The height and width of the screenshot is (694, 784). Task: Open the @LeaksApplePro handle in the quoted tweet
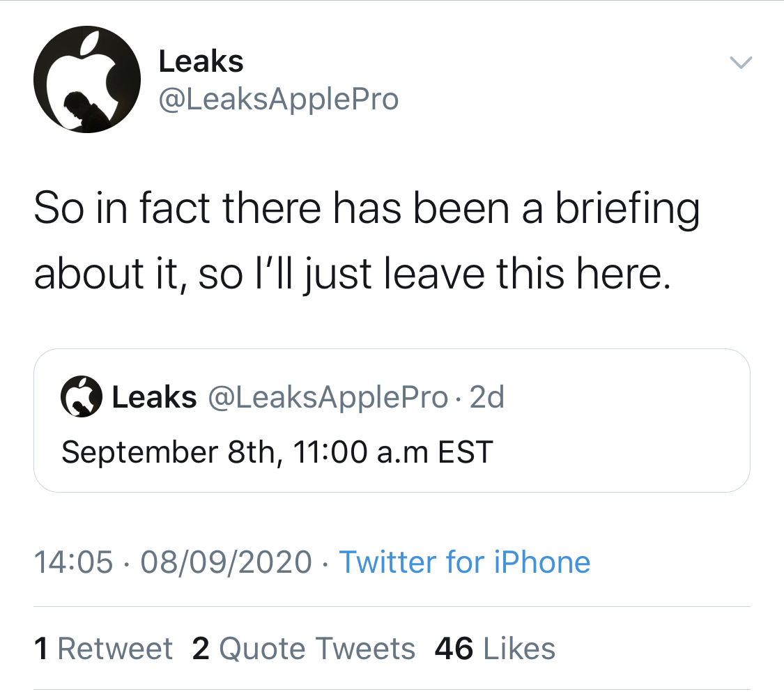click(328, 398)
